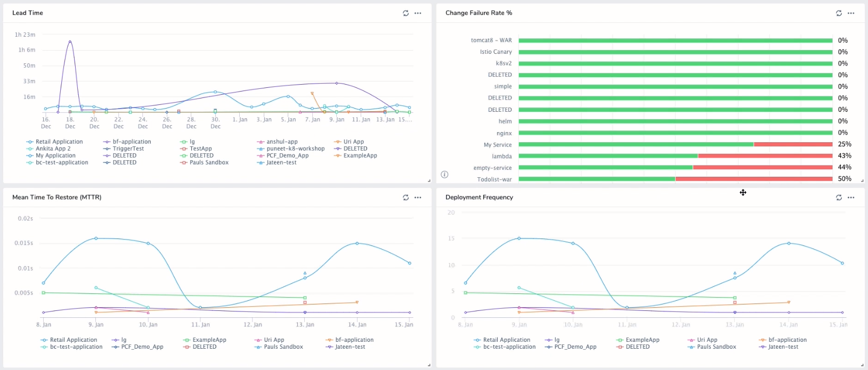Toggle Jateen-test in Lead Time legend
Image resolution: width=868 pixels, height=370 pixels.
277,162
